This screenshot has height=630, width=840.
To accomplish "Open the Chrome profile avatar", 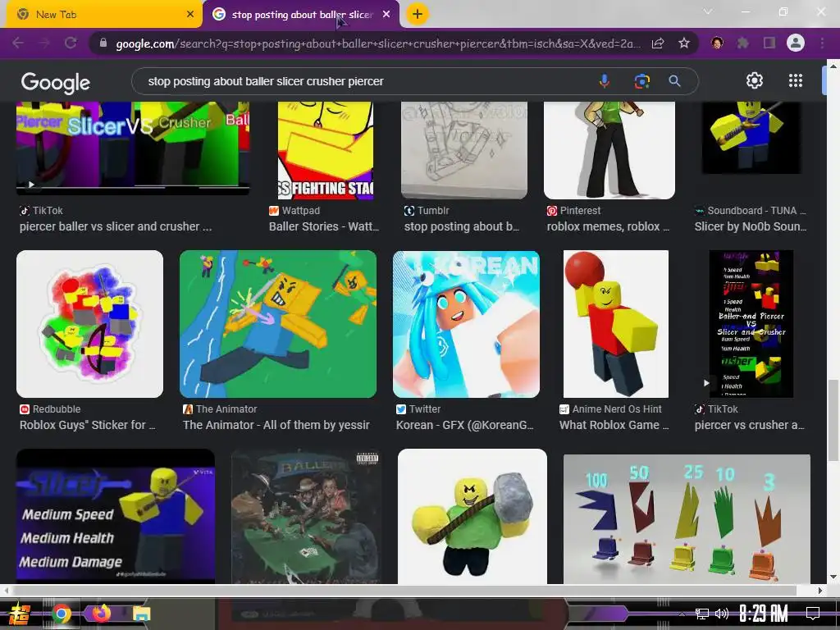I will (796, 43).
